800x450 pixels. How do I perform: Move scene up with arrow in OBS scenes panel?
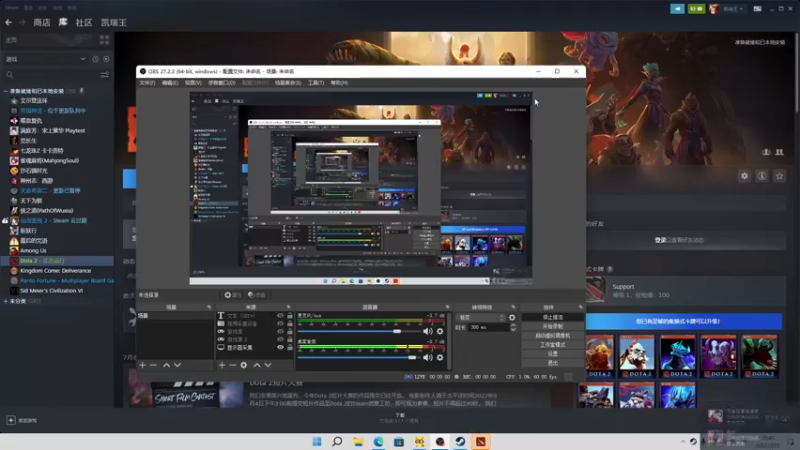click(x=166, y=365)
